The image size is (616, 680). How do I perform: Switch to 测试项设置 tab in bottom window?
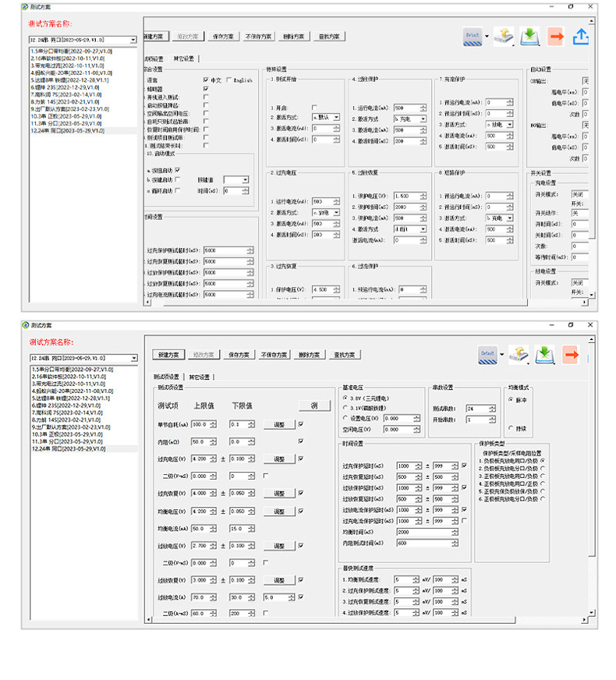pos(166,377)
